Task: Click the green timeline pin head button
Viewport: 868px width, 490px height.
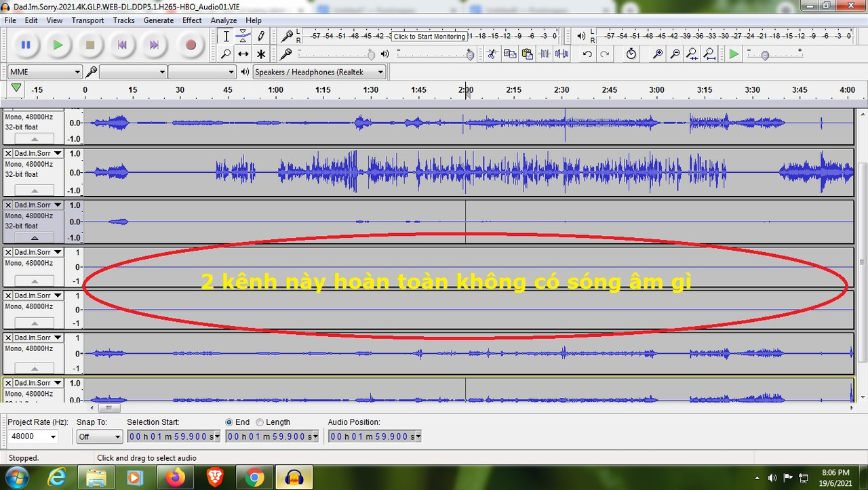Action: [16, 88]
